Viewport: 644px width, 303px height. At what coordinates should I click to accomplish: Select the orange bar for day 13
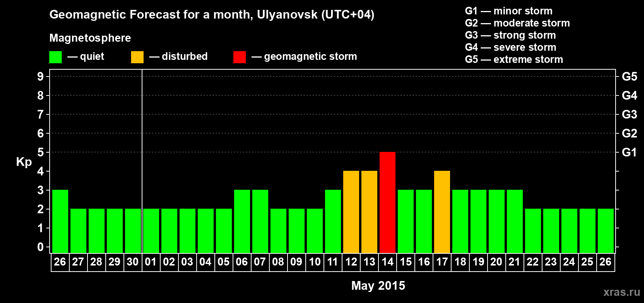[369, 212]
